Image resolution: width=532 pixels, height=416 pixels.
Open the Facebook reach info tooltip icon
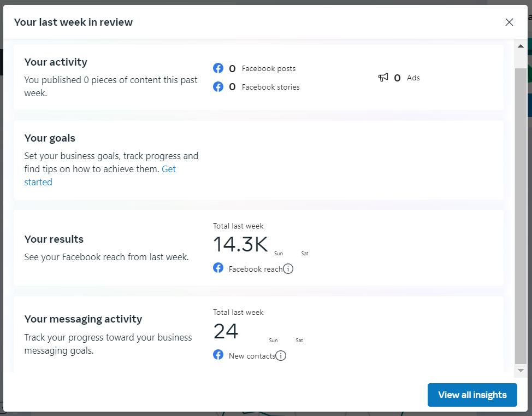288,269
